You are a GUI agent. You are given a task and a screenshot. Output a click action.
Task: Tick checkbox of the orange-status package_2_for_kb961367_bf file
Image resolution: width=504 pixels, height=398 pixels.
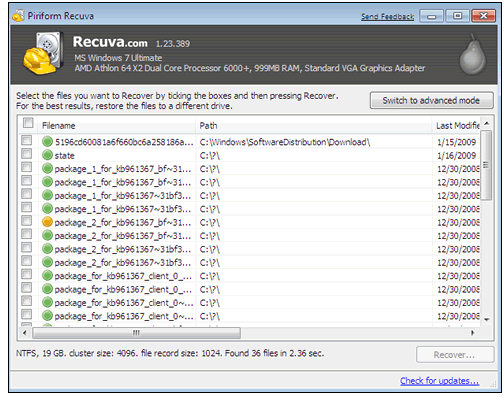(x=26, y=221)
